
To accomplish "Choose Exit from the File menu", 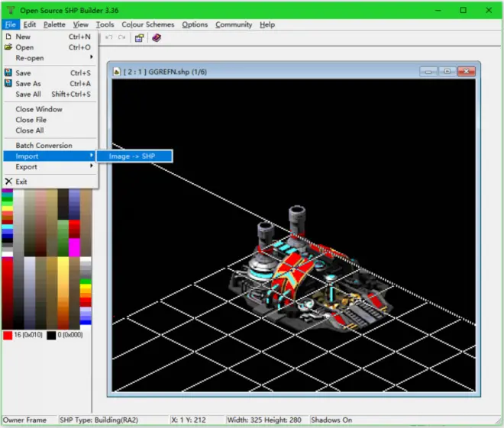I will tap(50, 182).
